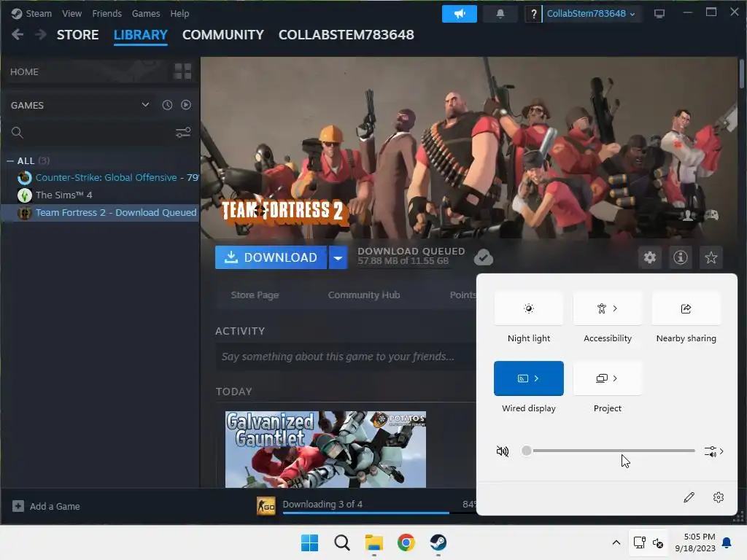Open sound output device selector
The height and width of the screenshot is (560, 747).
(713, 451)
